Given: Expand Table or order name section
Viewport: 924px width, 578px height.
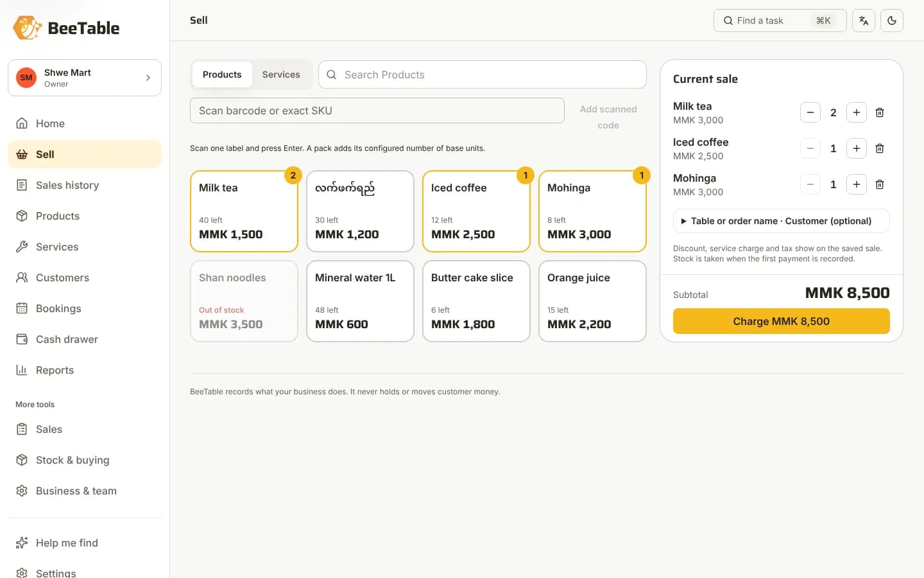Looking at the screenshot, I should [781, 221].
